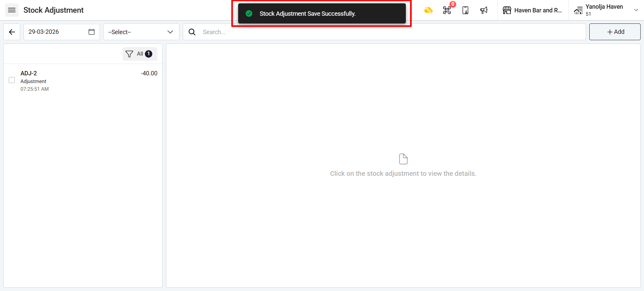Click the store outlet icon

tap(507, 10)
